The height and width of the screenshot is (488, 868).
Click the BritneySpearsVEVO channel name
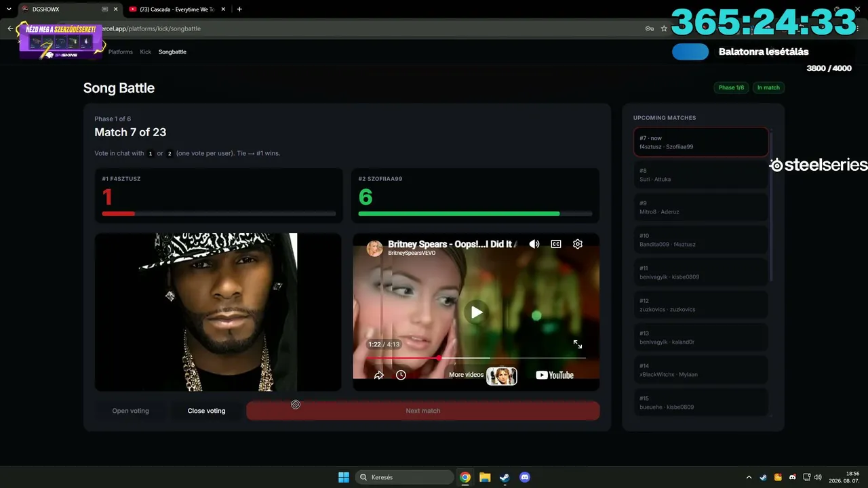(x=412, y=253)
